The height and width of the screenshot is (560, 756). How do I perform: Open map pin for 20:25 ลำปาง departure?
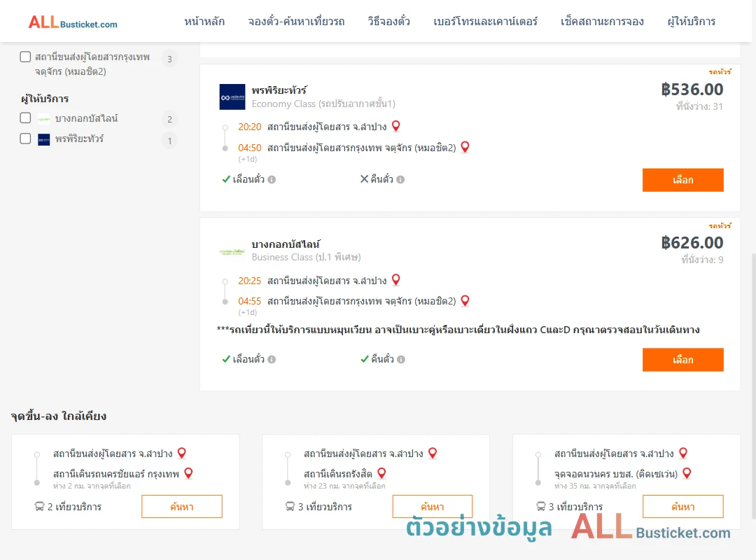coord(395,280)
